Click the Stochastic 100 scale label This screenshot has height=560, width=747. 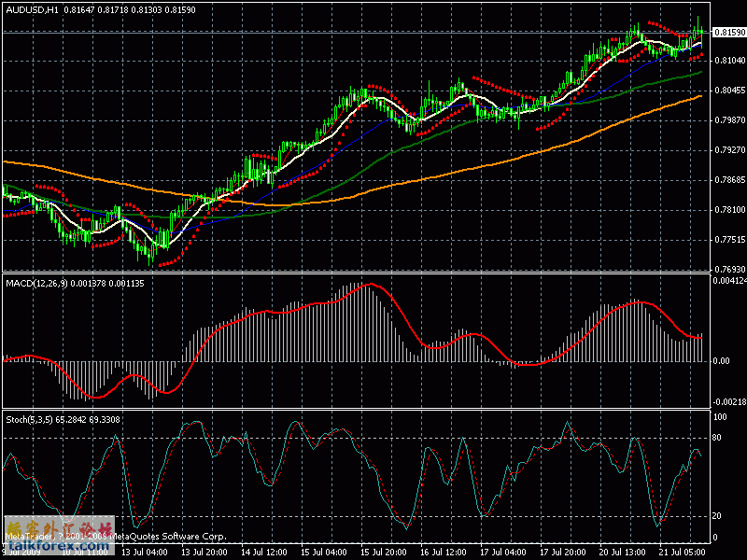coord(720,417)
